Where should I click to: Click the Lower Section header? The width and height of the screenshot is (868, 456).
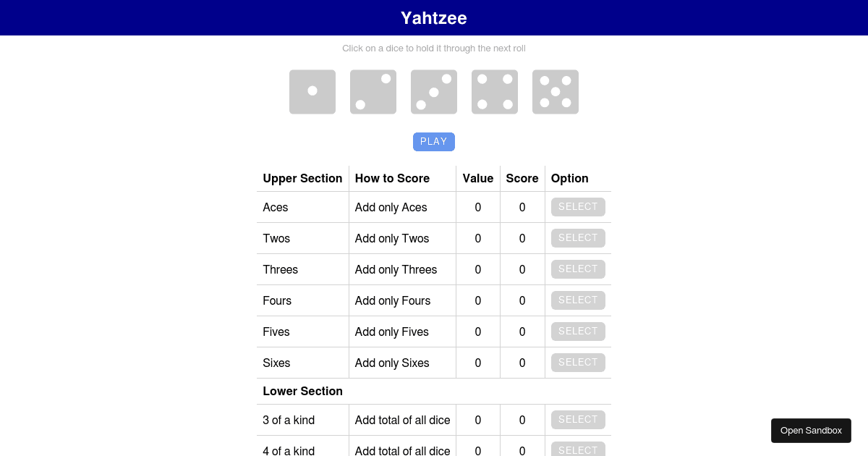click(302, 391)
